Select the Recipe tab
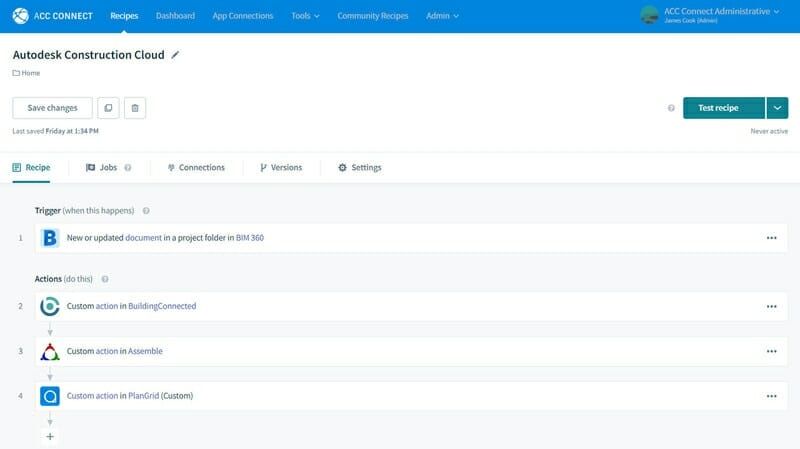 point(31,167)
